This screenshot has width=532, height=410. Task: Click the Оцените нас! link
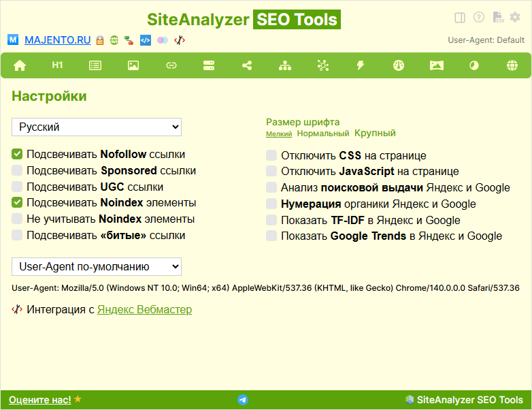39,400
